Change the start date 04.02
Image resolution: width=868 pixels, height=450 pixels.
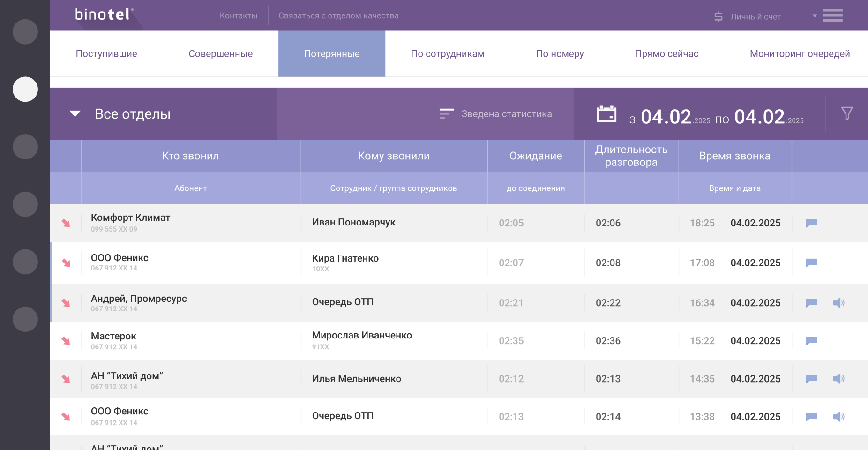pyautogui.click(x=666, y=117)
